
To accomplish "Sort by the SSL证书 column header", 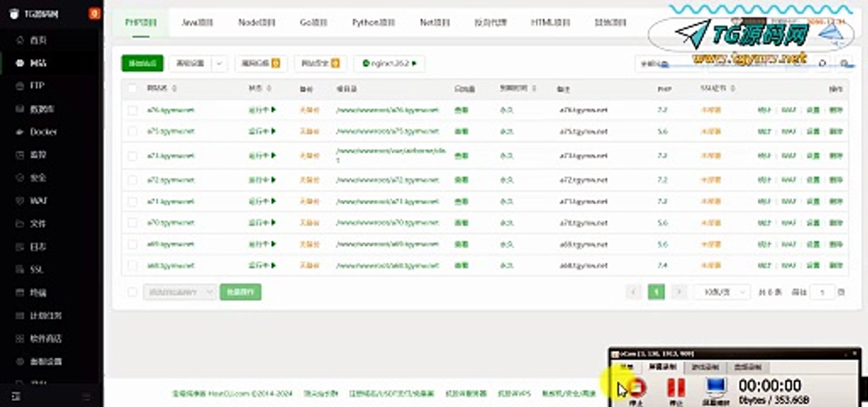I will (x=717, y=88).
